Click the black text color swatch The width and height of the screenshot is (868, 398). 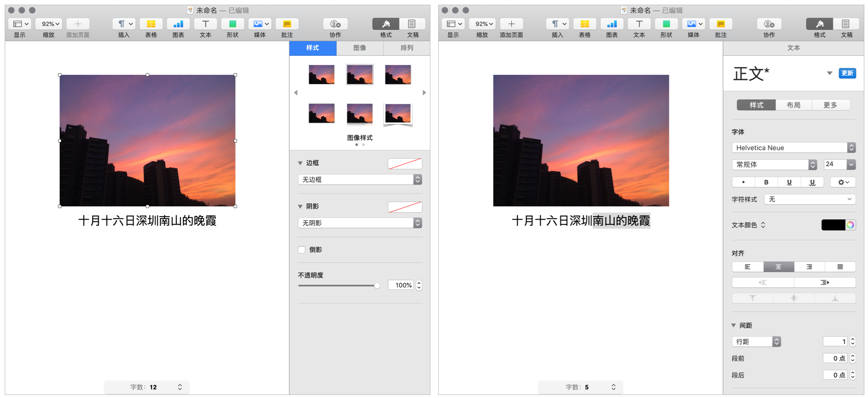click(x=833, y=225)
